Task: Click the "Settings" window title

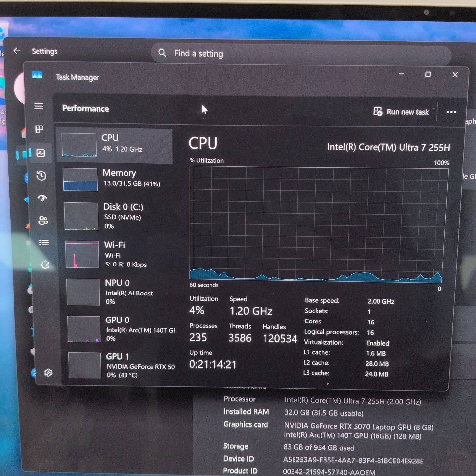Action: click(x=44, y=51)
